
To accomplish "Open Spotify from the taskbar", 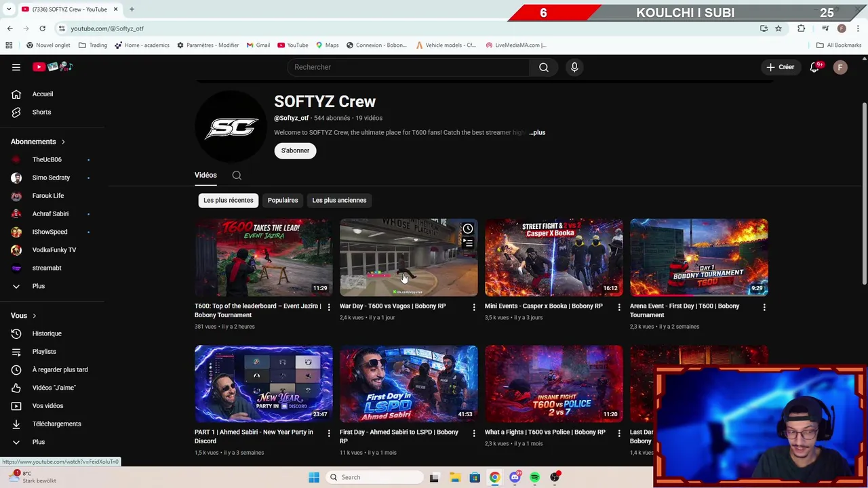I will 535,477.
